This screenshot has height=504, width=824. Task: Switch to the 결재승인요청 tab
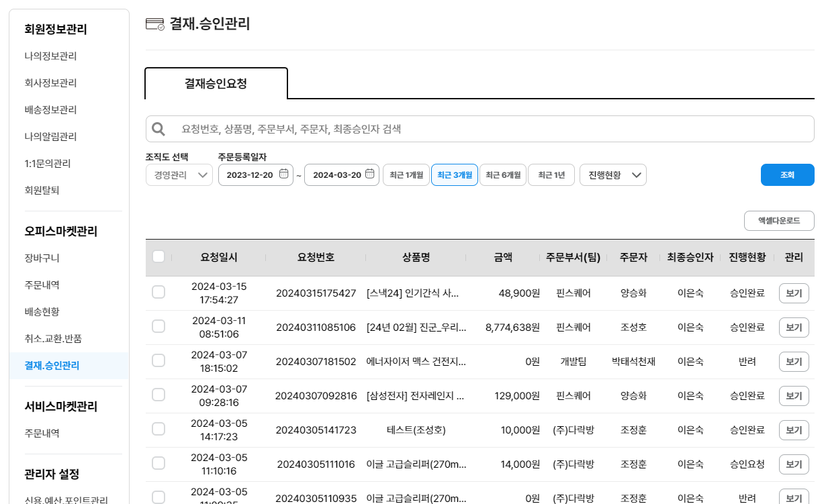(216, 84)
